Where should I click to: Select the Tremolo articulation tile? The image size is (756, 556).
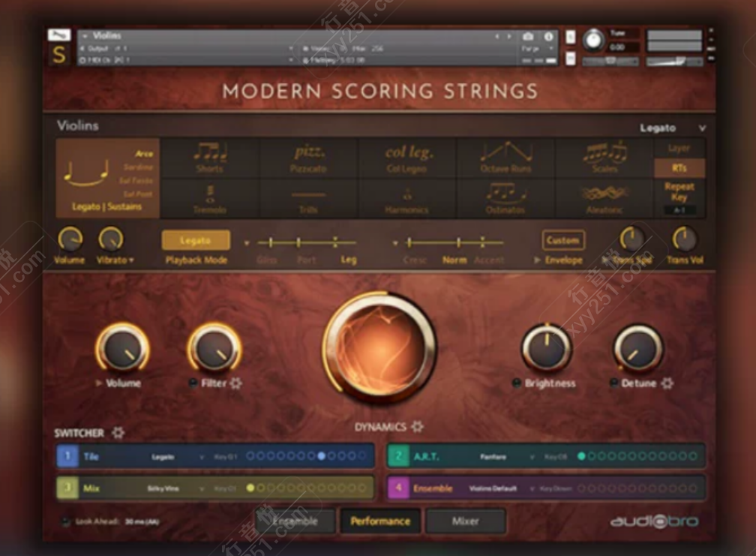[x=210, y=199]
